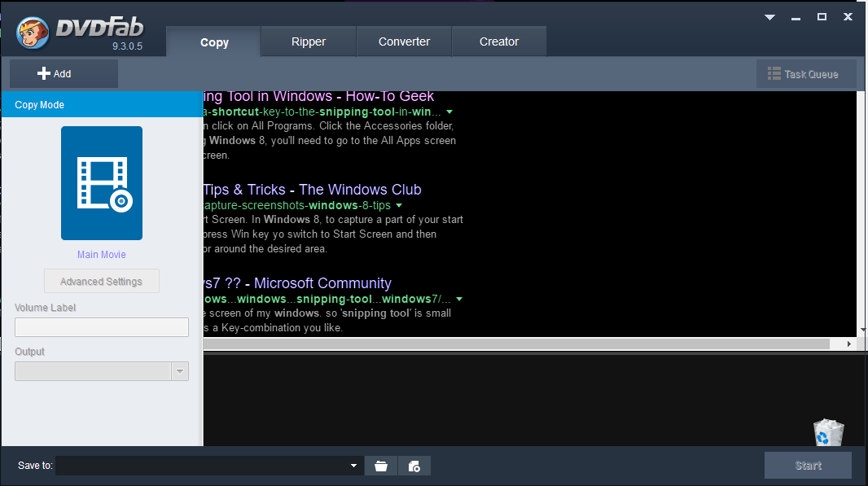Click the version text 9.3.0.5

point(127,46)
